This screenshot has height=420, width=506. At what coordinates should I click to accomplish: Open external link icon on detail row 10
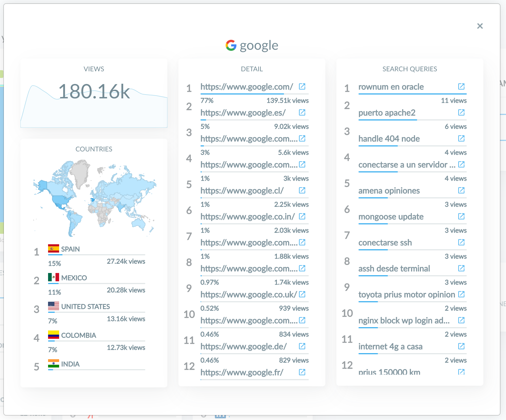coord(302,320)
